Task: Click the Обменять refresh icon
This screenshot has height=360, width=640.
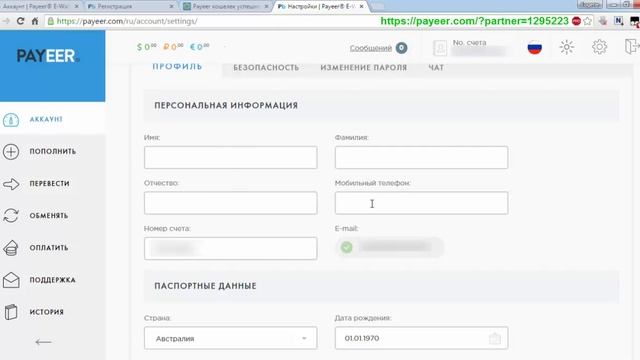Action: (x=11, y=216)
